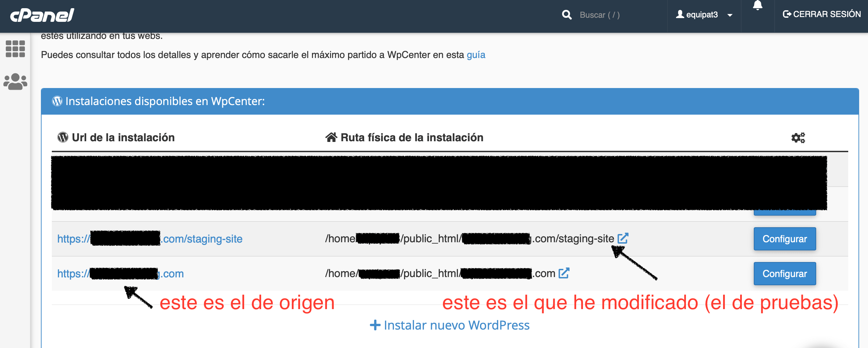Screen dimensions: 868x348
Task: Click Configurar for the main .com row
Action: [x=785, y=274]
